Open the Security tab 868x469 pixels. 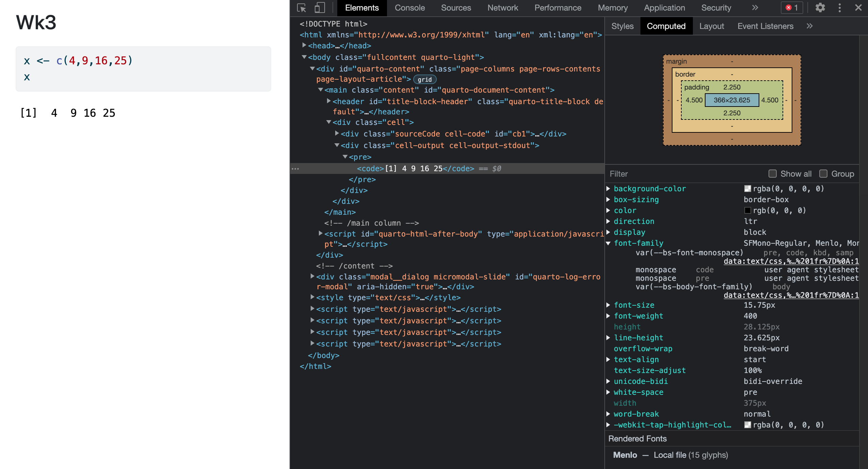pos(716,8)
